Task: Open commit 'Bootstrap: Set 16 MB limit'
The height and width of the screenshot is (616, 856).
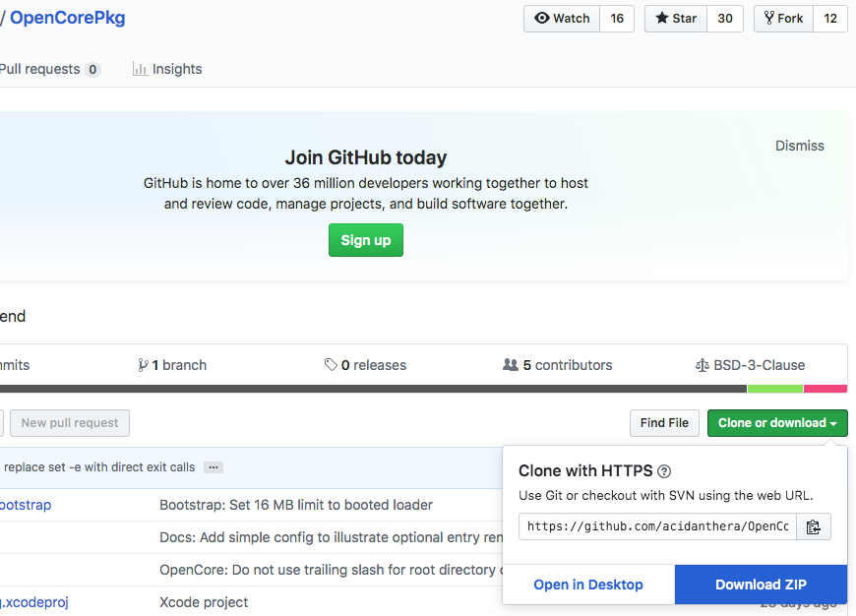Action: click(296, 505)
